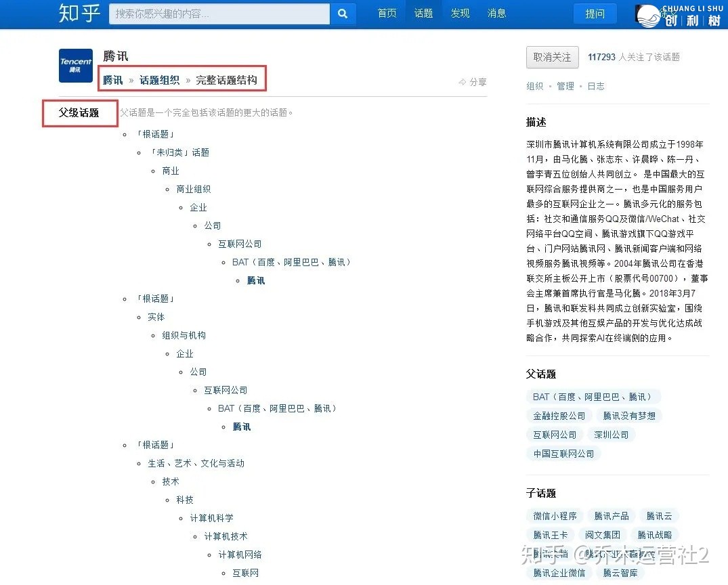
Task: Open the 消息 navigation tab
Action: pyautogui.click(x=497, y=14)
